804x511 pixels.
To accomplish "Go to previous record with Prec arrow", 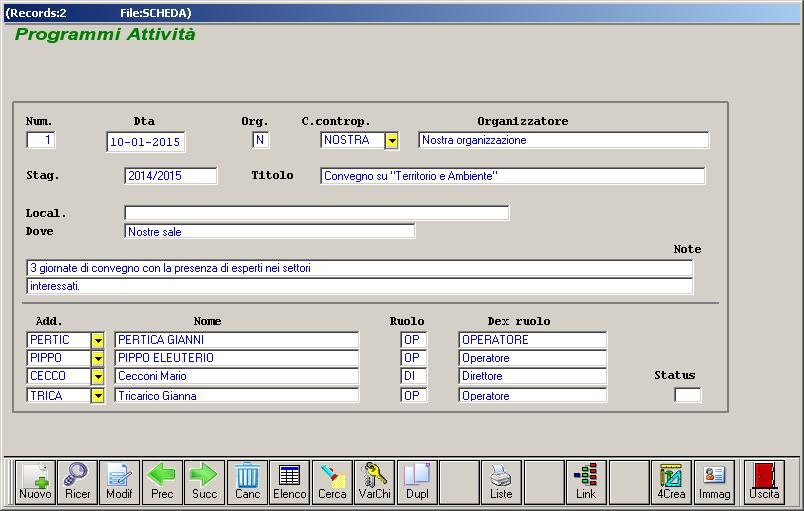I will pos(162,482).
